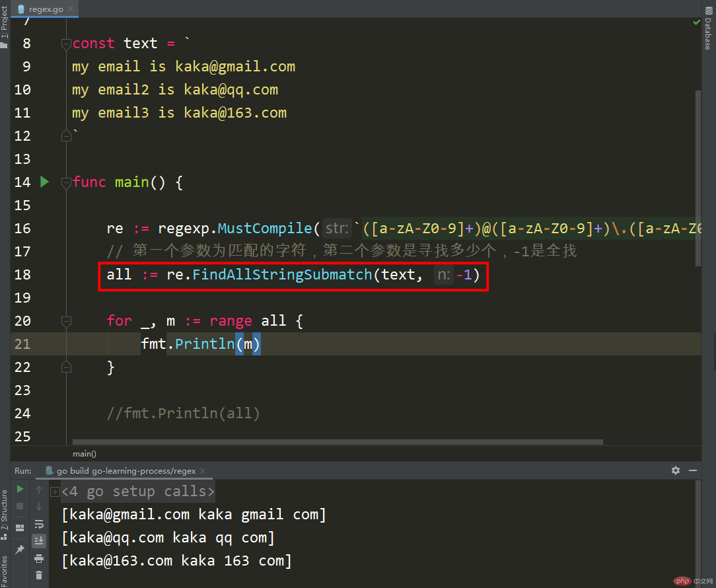Restore layout icon in Run panel
716x588 pixels.
[20, 527]
